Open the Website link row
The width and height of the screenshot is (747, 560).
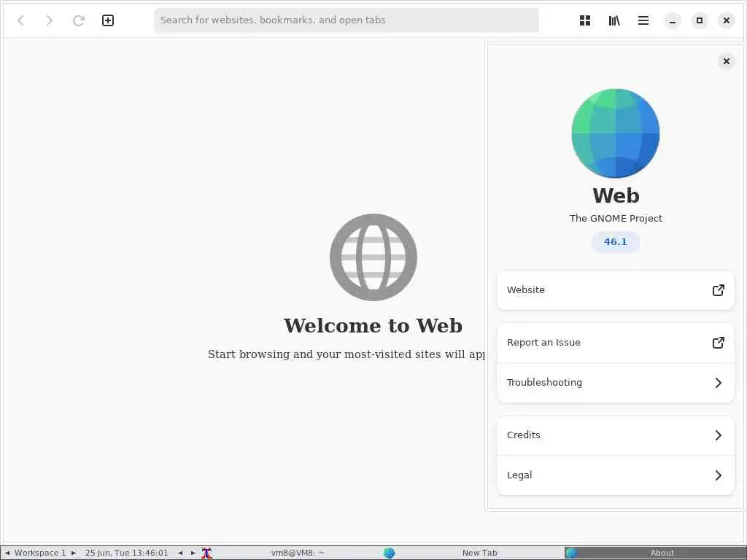616,290
